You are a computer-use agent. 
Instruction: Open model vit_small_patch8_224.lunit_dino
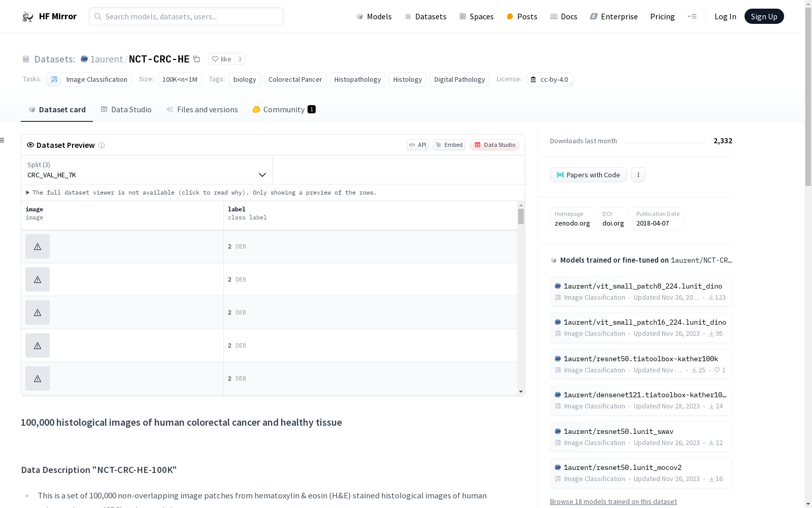pyautogui.click(x=641, y=292)
